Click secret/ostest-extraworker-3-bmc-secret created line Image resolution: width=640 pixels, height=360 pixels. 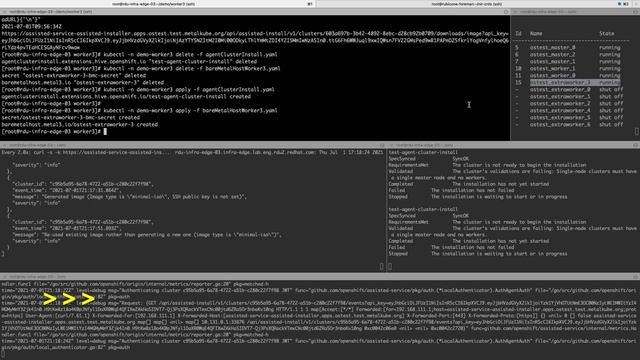[71, 118]
